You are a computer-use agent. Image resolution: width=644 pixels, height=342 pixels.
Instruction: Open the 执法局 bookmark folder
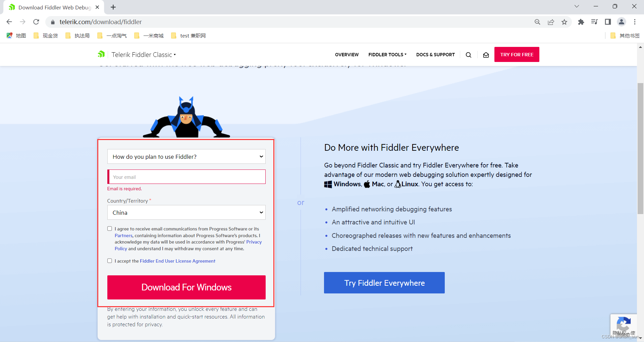click(78, 36)
